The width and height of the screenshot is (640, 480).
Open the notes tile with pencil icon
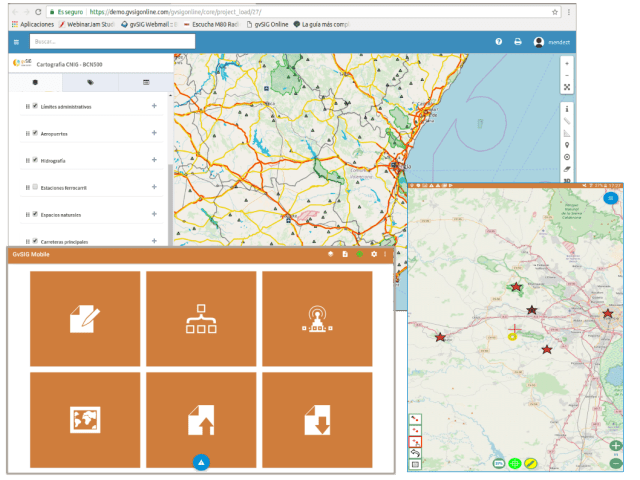pos(85,318)
